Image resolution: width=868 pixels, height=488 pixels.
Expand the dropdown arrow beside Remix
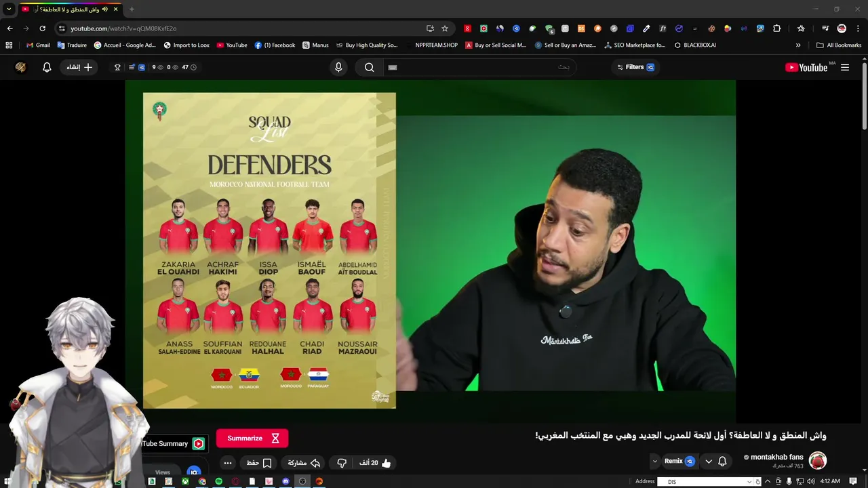(x=654, y=461)
